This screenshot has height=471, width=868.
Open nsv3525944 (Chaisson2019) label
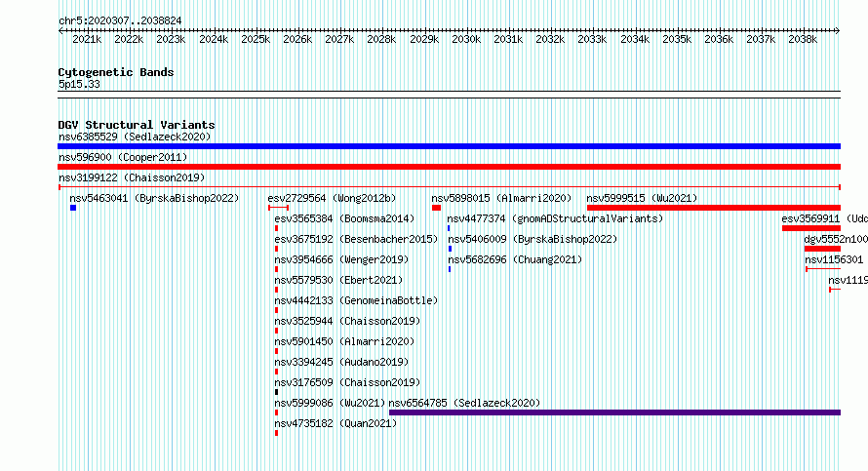pyautogui.click(x=347, y=321)
